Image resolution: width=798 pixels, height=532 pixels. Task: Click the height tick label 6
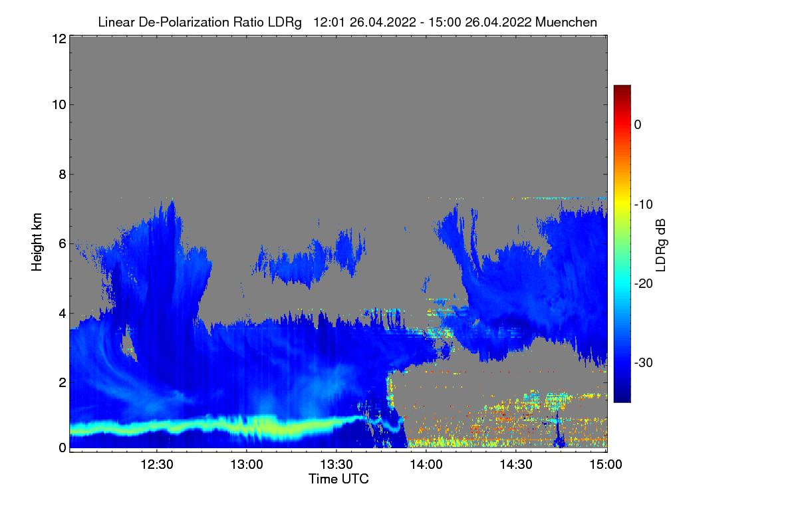(x=62, y=243)
